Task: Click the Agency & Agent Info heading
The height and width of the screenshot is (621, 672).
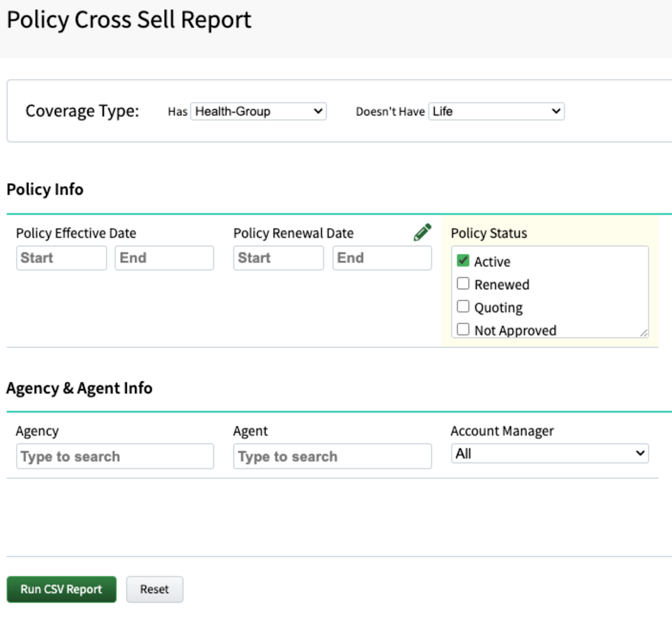Action: click(x=79, y=388)
